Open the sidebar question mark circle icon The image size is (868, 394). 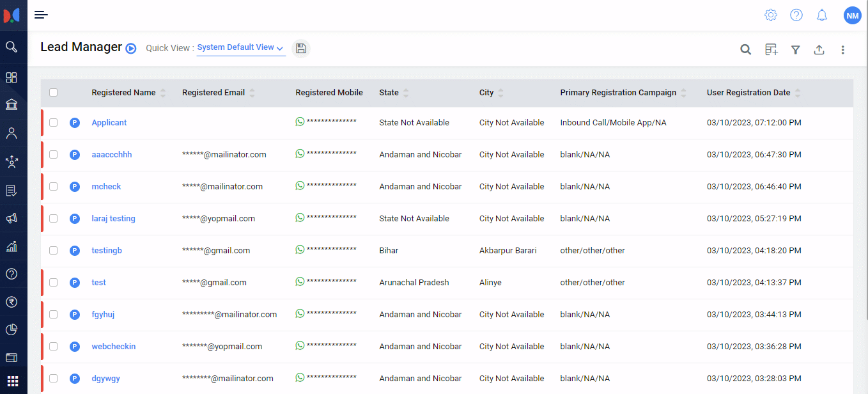[12, 274]
